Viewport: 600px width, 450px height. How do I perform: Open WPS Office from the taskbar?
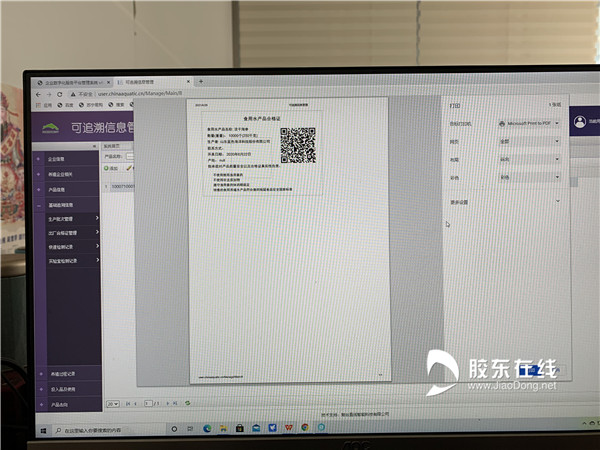pyautogui.click(x=289, y=427)
